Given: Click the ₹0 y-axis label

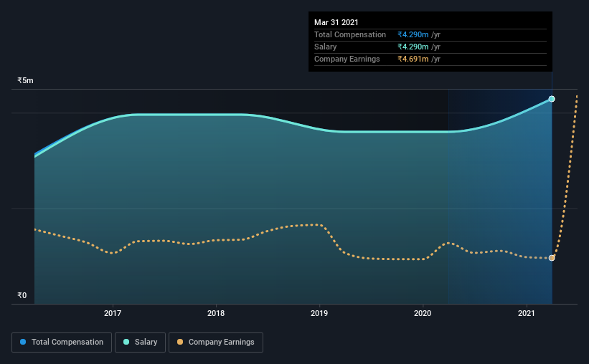Looking at the screenshot, I should click(x=22, y=295).
